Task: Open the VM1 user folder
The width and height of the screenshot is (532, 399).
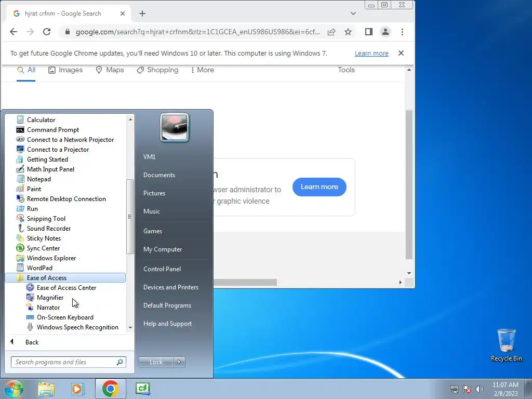Action: pos(149,156)
